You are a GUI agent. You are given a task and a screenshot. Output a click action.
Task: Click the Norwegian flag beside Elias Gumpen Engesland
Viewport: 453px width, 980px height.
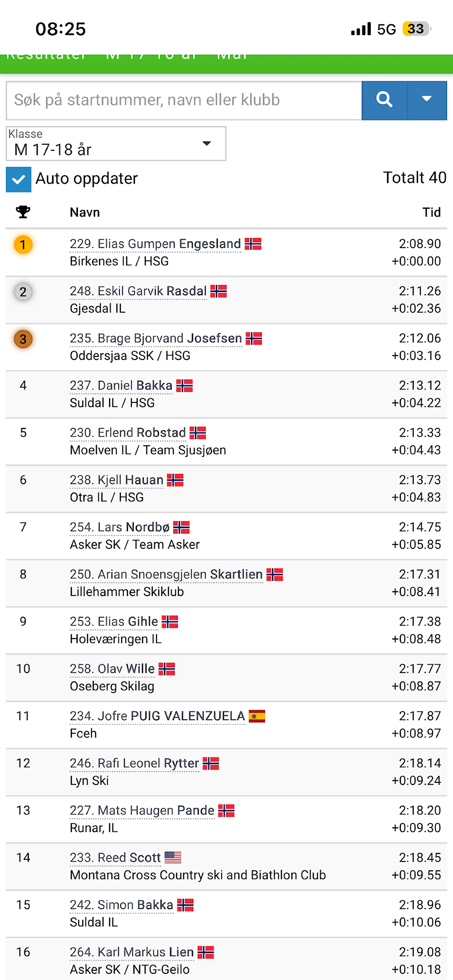coord(253,244)
